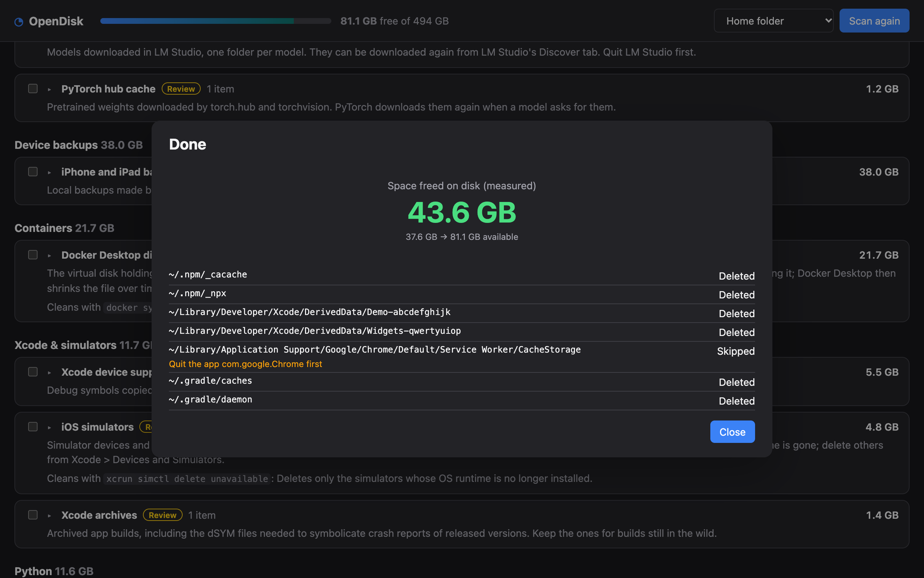Screen dimensions: 924x578
Task: Expand the PyTorch hub cache row
Action: (49, 90)
